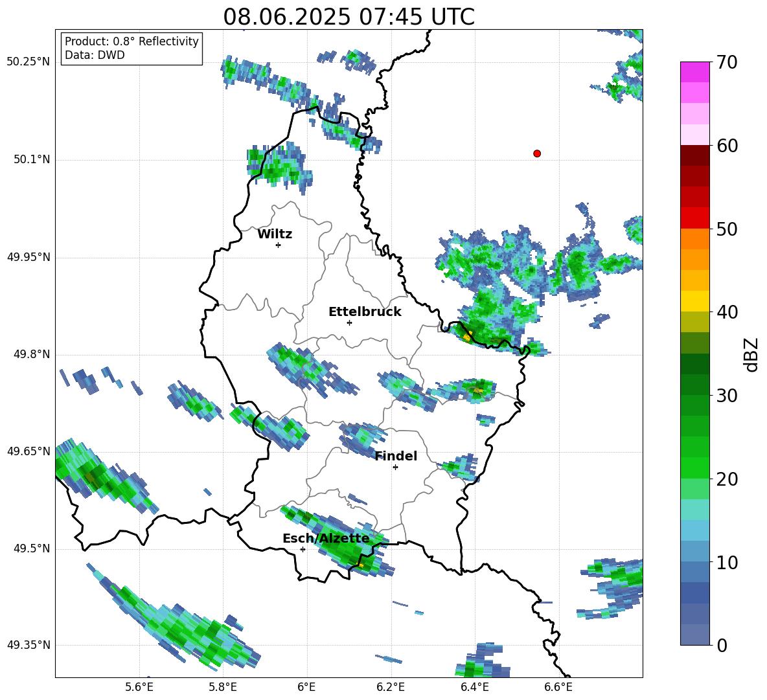The image size is (767, 700).
Task: Click the 60 tick label on colorbar
Action: tap(727, 146)
